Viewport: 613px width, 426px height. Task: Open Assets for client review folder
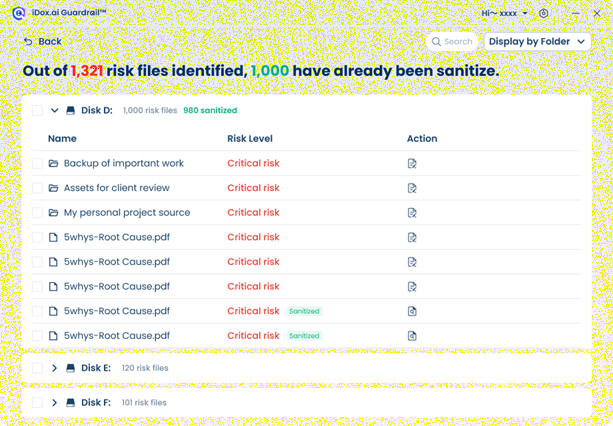point(117,188)
